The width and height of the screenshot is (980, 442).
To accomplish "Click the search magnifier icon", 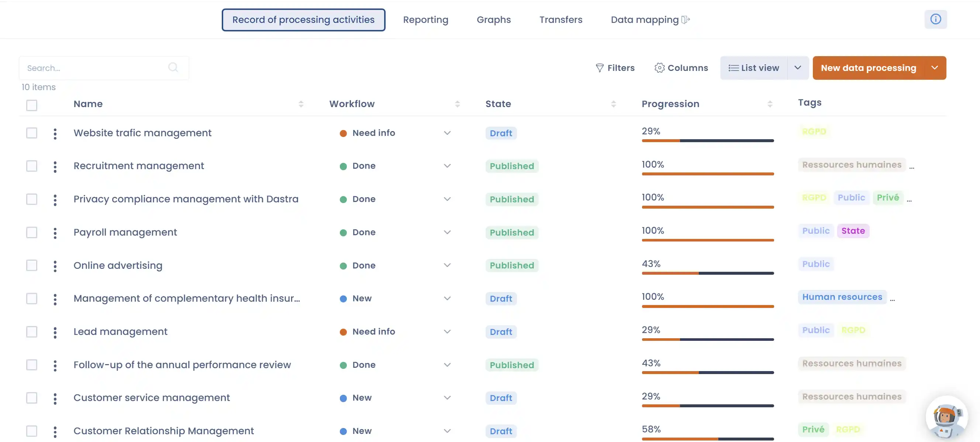I will (x=173, y=67).
